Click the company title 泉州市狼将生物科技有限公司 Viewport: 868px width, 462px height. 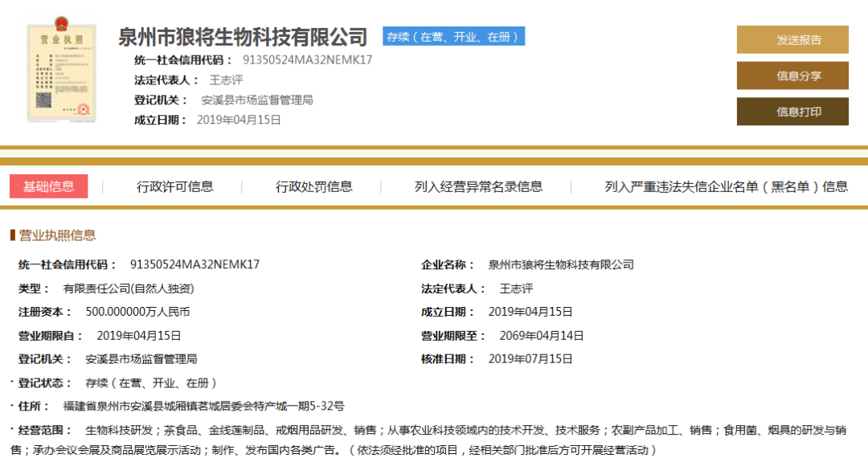[x=243, y=37]
